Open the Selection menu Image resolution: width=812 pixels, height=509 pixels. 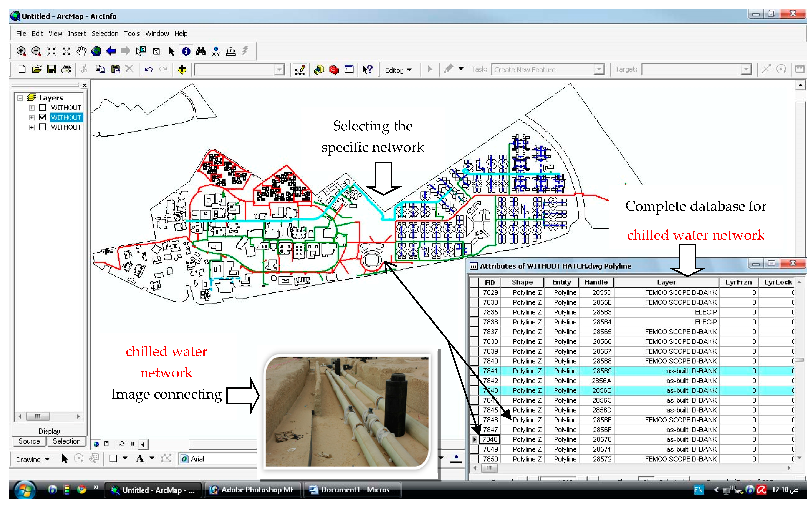[105, 34]
